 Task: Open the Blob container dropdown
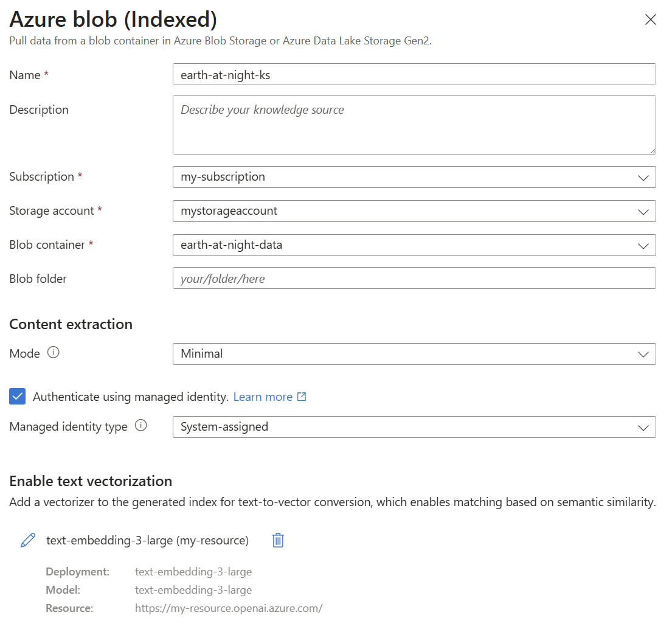(x=414, y=245)
